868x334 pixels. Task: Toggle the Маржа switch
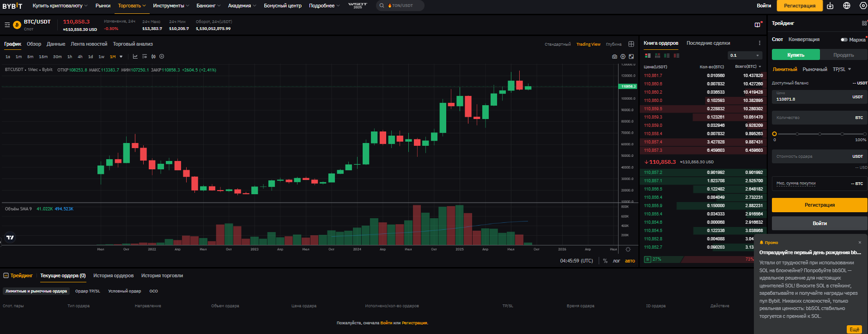844,40
